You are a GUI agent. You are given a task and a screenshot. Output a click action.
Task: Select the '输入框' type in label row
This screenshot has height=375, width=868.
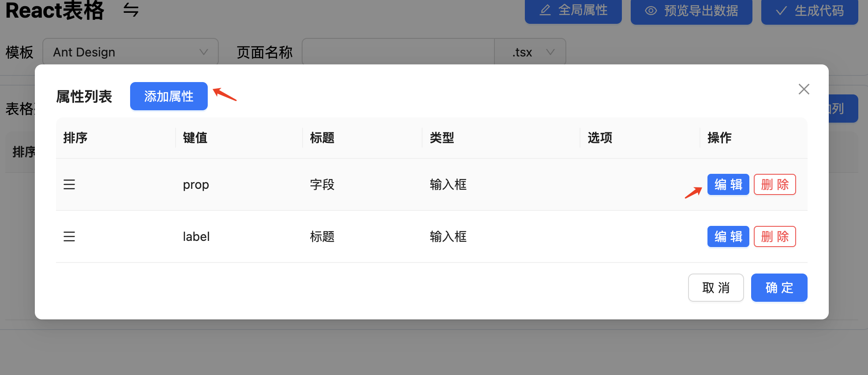pos(448,236)
